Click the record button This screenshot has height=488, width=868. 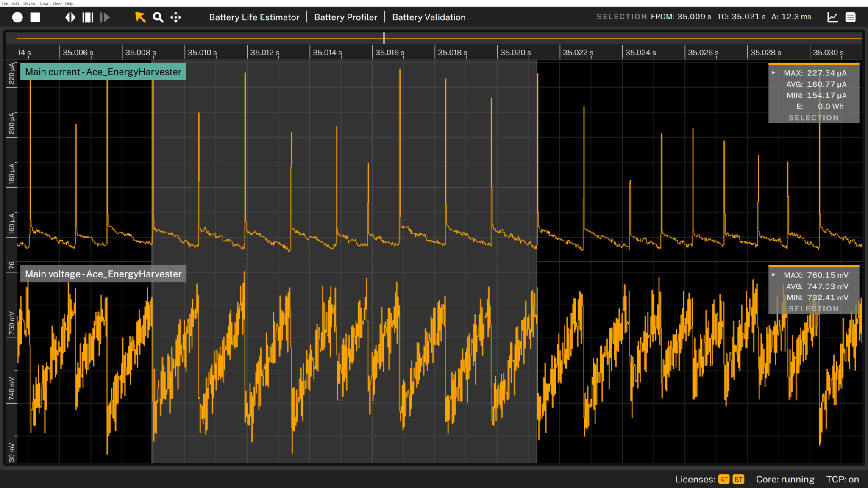(x=17, y=17)
